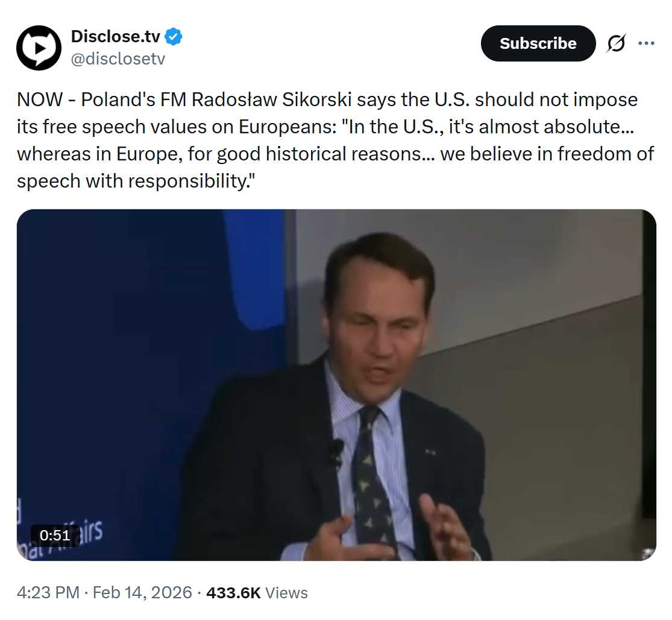Open the Disclose.tv profile avatar

(39, 48)
